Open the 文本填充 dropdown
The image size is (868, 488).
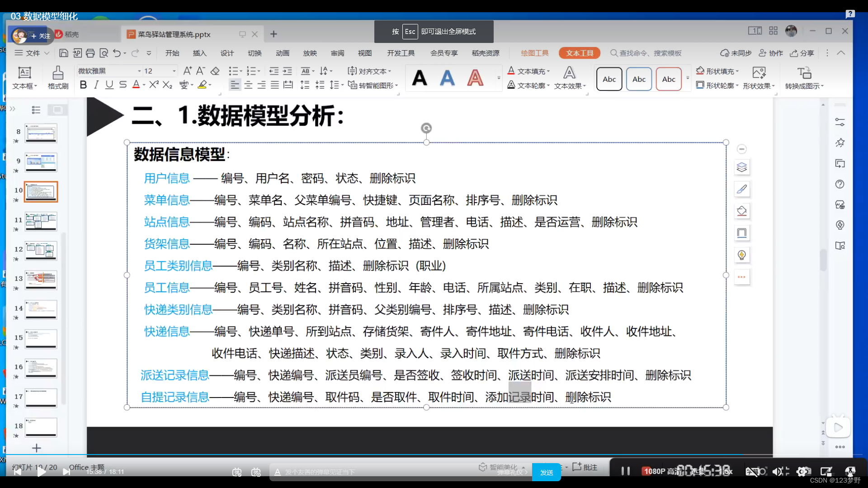528,71
